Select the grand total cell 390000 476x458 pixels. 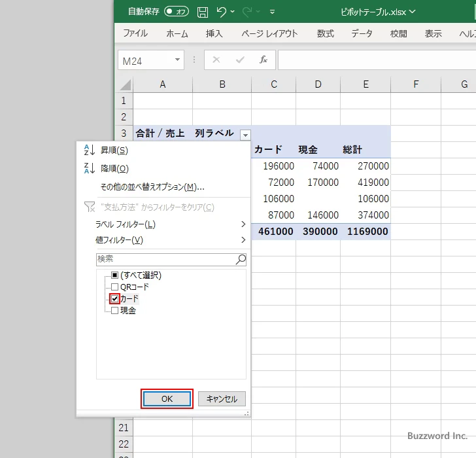click(318, 232)
